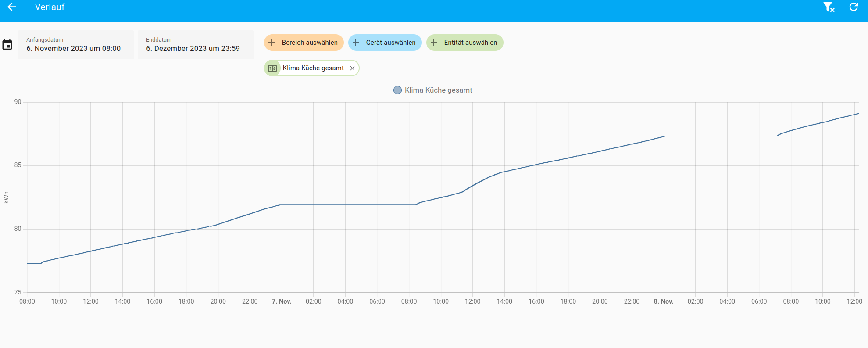Viewport: 868px width, 348px height.
Task: Open the Entität auswählen picker
Action: (465, 43)
